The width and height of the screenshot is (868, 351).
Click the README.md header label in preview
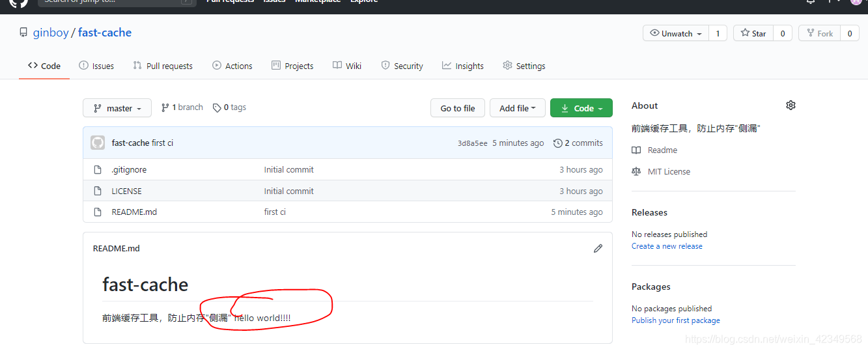[117, 248]
